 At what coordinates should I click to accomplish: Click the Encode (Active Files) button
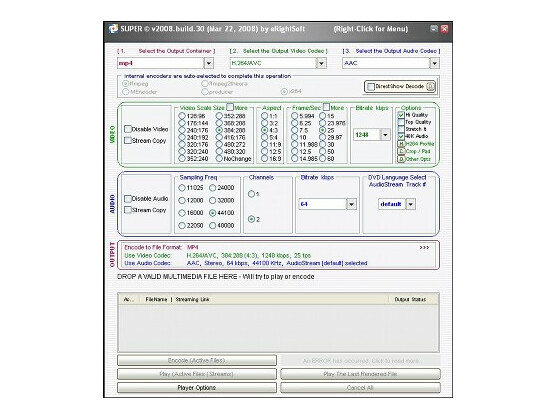(x=197, y=360)
